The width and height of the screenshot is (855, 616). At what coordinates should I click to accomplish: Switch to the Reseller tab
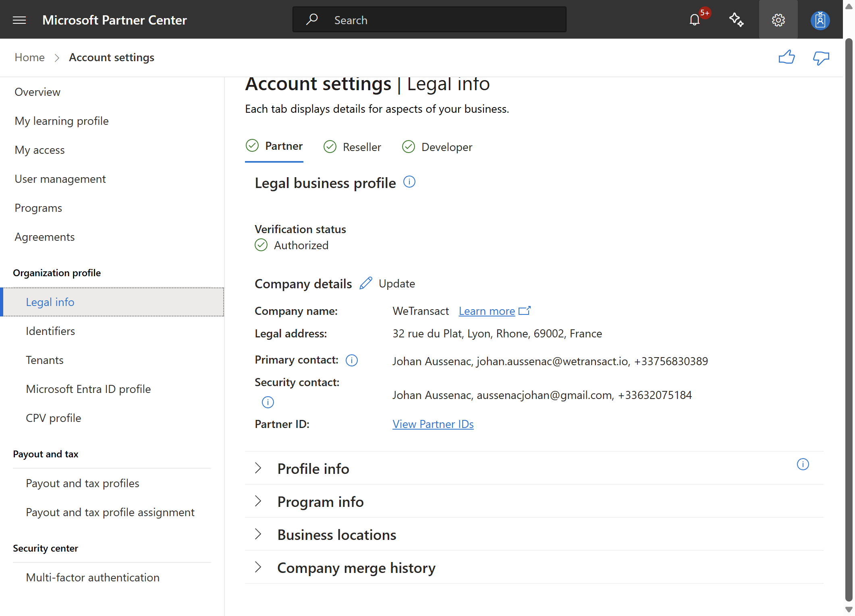(x=352, y=147)
